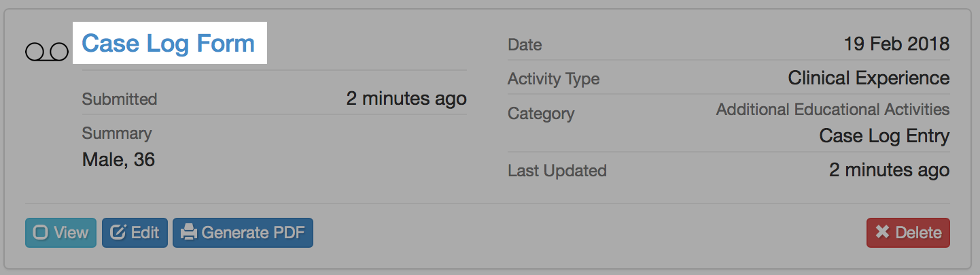Click the Category field label

(x=541, y=114)
